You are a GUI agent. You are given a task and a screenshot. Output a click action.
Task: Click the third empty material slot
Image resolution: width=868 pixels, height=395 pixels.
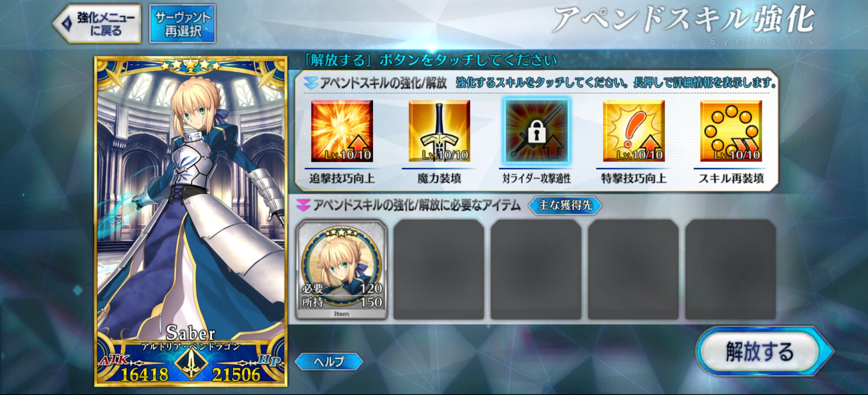tap(536, 269)
